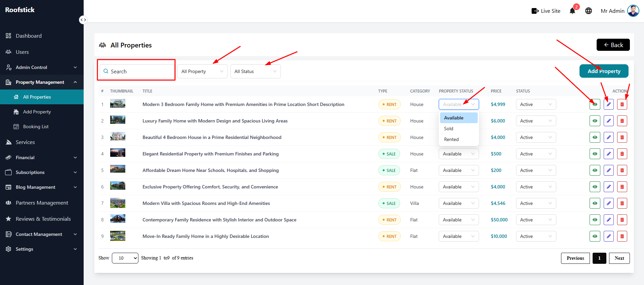Screen dimensions: 644x285
Task: Expand the Admin Control sidebar menu
Action: point(42,67)
